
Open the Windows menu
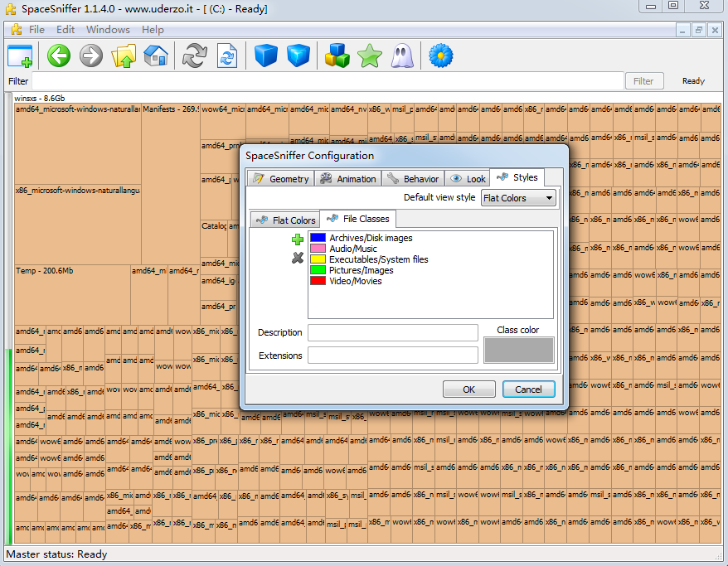(x=108, y=30)
